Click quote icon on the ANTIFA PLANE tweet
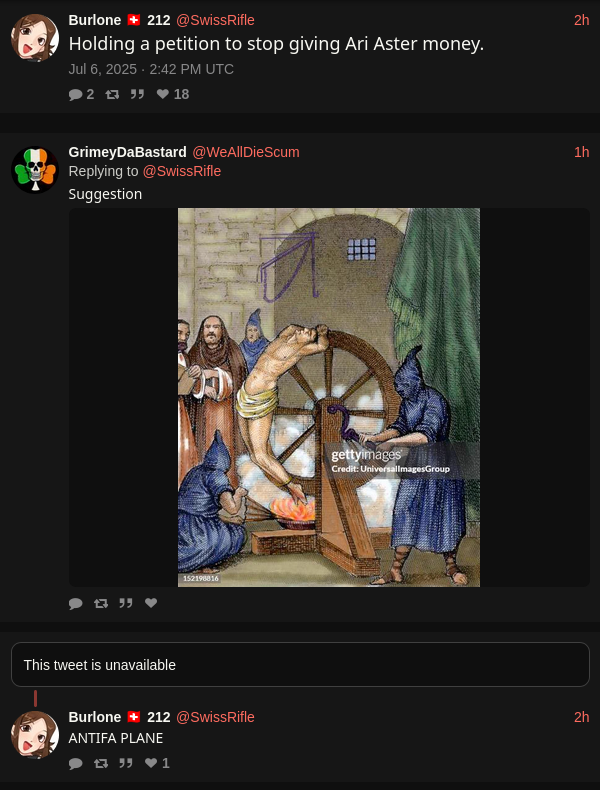 (126, 763)
